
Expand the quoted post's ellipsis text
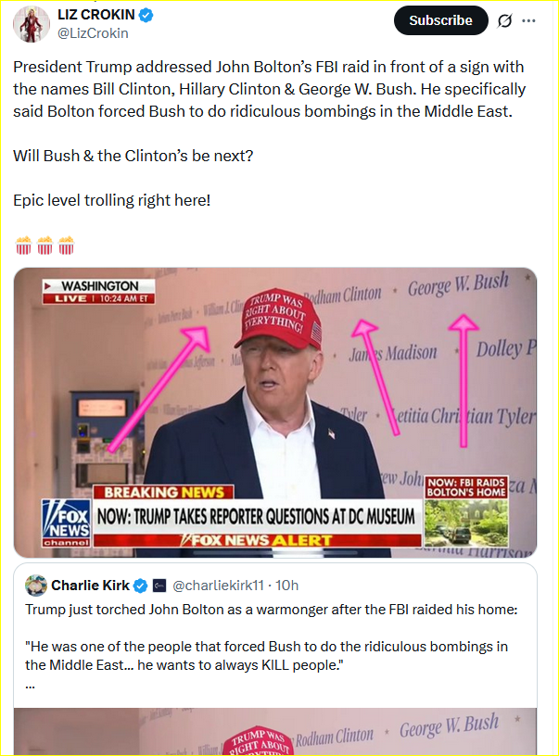[30, 686]
